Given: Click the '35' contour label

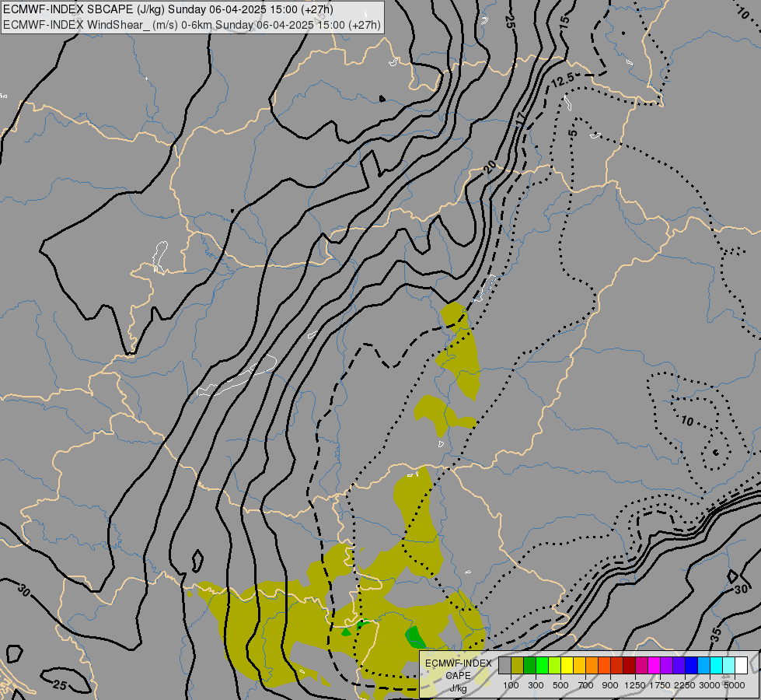Looking at the screenshot, I should [x=717, y=635].
